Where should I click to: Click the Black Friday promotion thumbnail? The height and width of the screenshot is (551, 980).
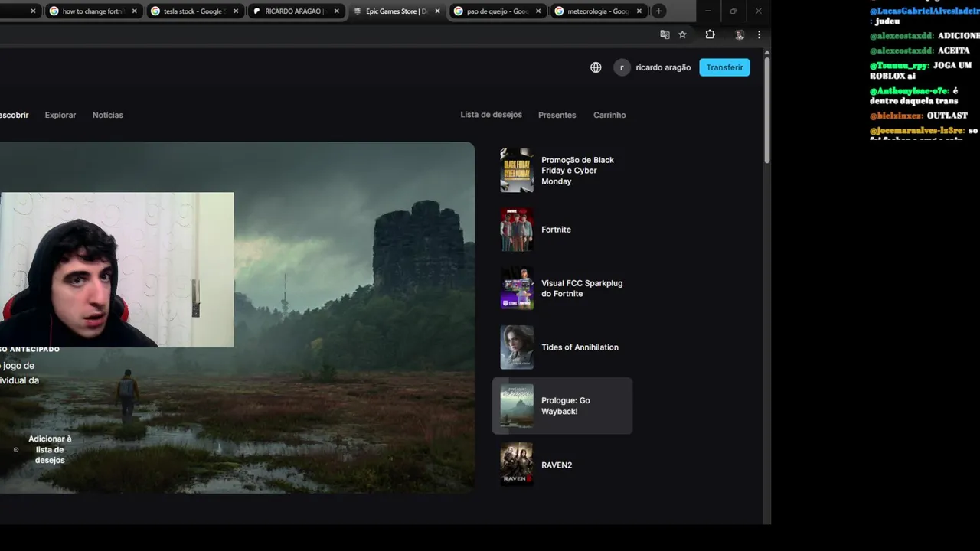pos(517,171)
